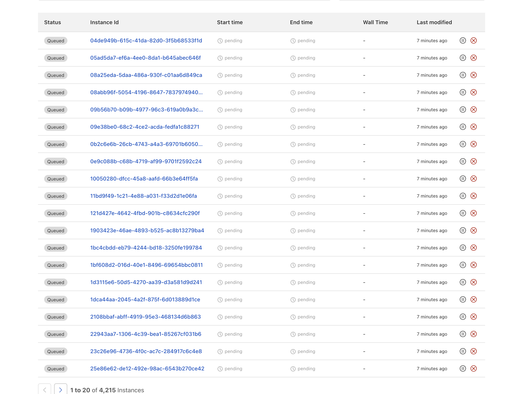Open instance 2108bbaf-abff-4919-95e3-468134d6b863

coord(145,317)
